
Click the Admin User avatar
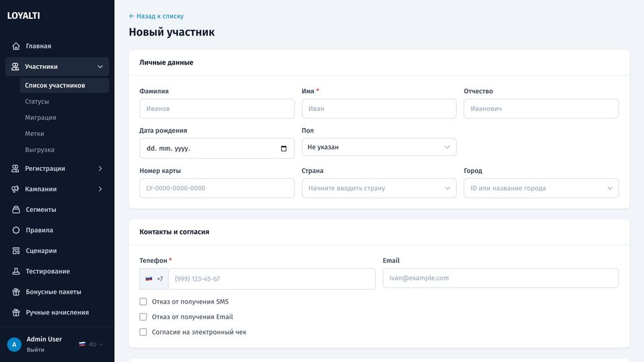[x=14, y=345]
